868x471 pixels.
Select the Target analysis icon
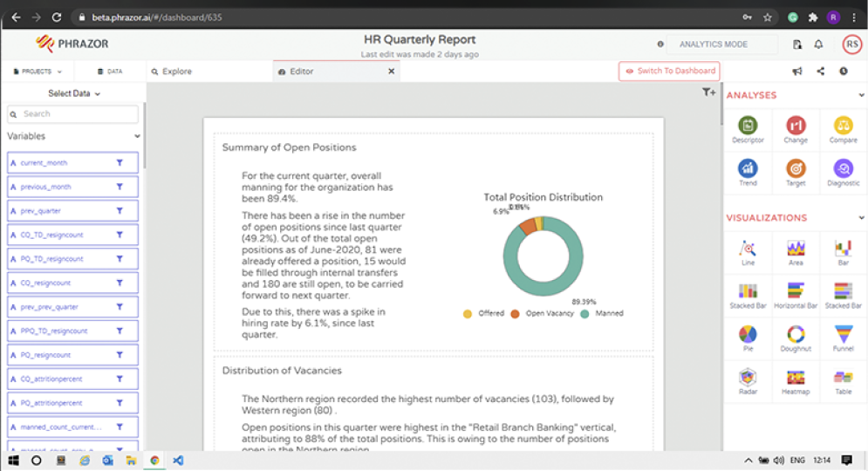point(796,168)
